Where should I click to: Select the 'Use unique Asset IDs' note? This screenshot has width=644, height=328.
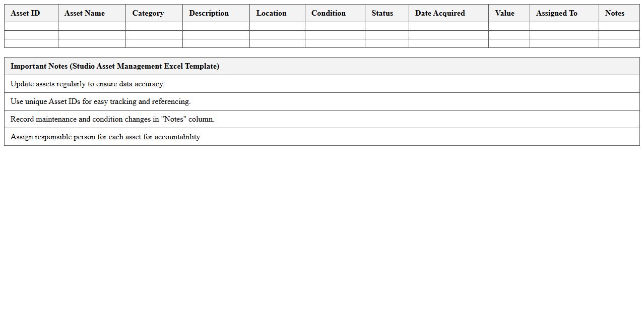point(101,101)
